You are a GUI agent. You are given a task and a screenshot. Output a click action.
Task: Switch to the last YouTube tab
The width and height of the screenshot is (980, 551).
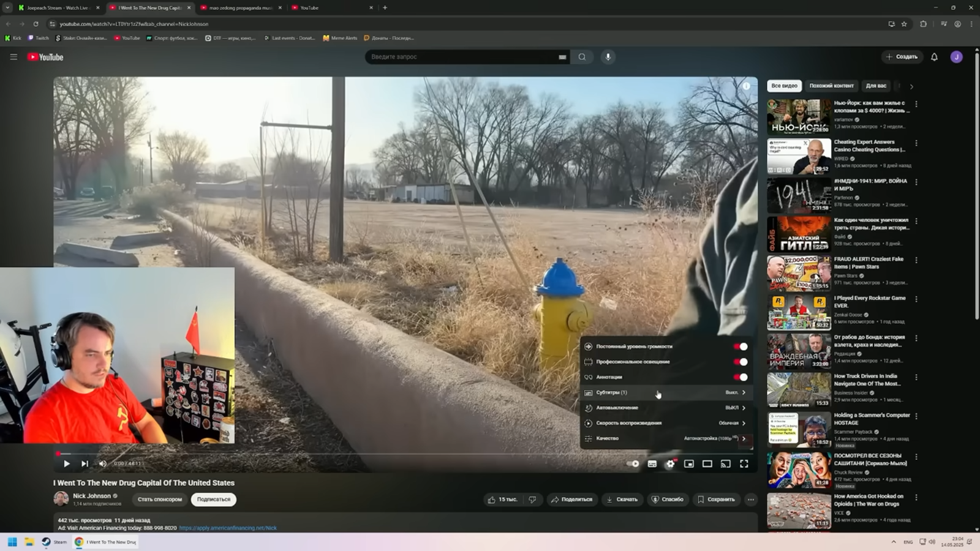pos(333,8)
